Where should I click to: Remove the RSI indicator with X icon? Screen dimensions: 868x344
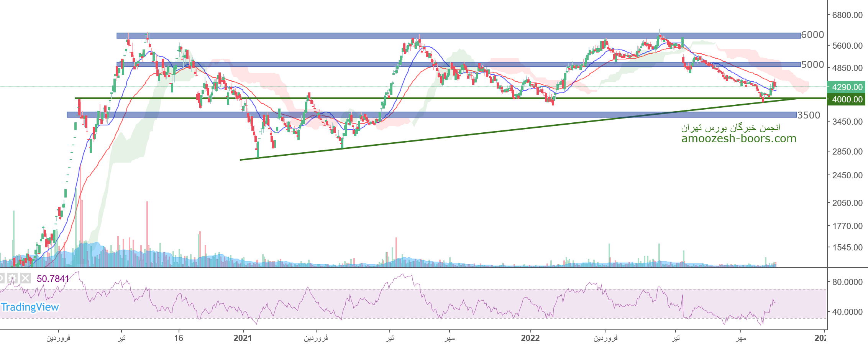[25, 278]
